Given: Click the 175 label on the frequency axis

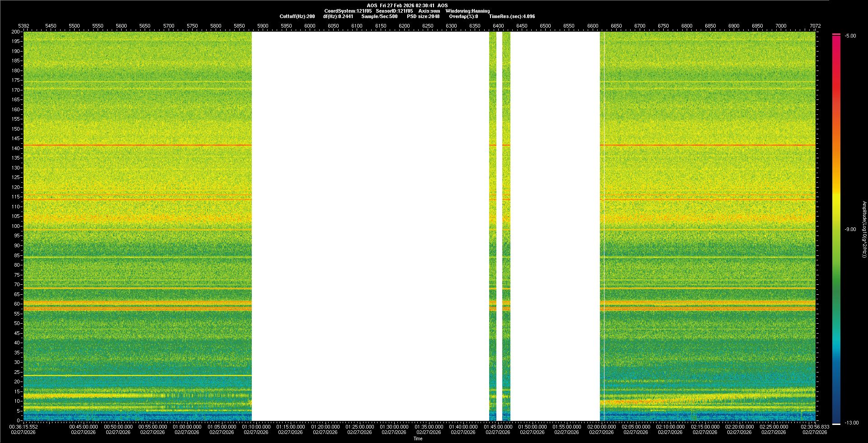Looking at the screenshot, I should (16, 80).
